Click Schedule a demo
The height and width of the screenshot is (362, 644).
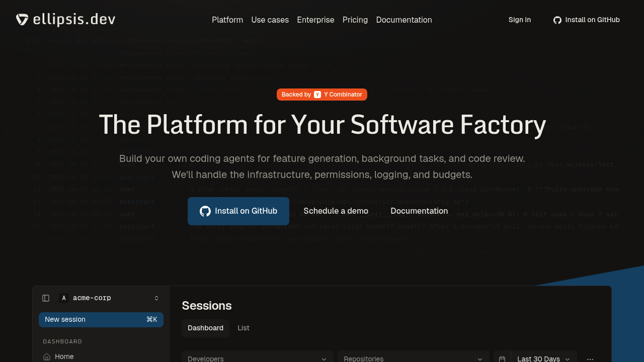click(336, 211)
